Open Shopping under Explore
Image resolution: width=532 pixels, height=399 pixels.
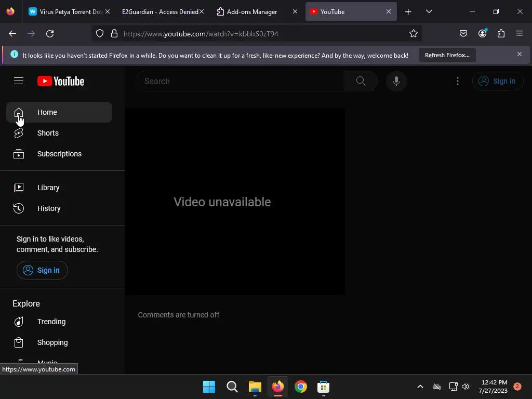tap(59, 342)
